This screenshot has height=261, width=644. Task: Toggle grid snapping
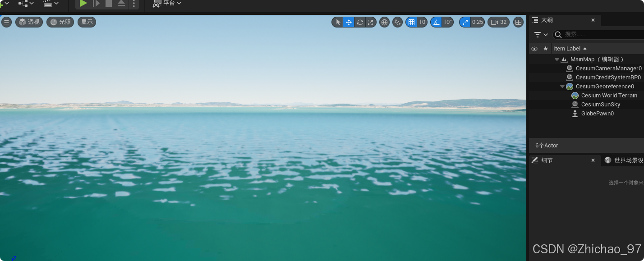click(x=411, y=22)
